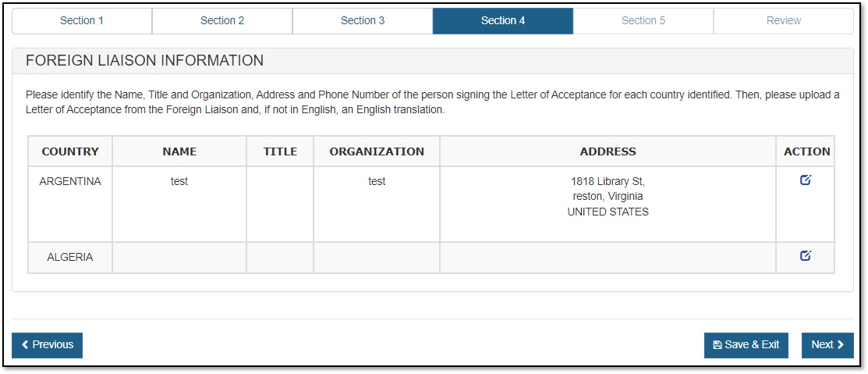Click the ORGANIZATION column header
The image size is (868, 374).
point(377,151)
